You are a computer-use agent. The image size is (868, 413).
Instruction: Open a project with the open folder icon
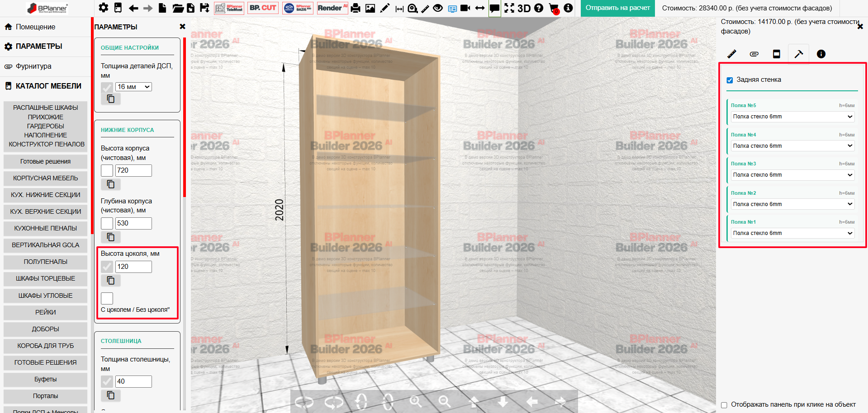tap(177, 8)
